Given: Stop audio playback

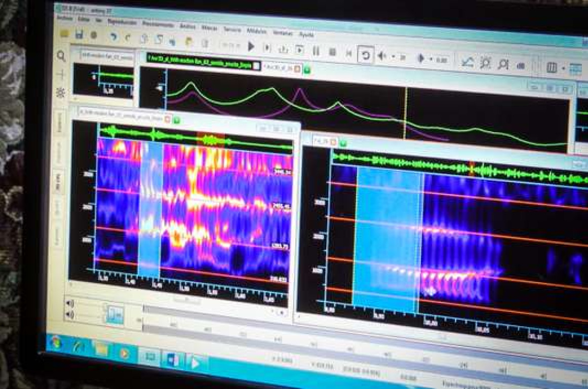Looking at the screenshot, I should pos(333,52).
